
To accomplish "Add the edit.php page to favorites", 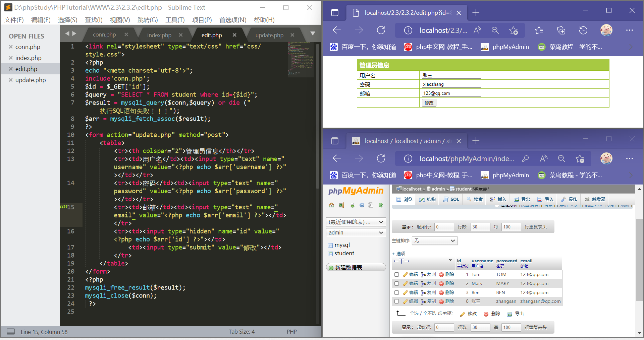I will (514, 30).
